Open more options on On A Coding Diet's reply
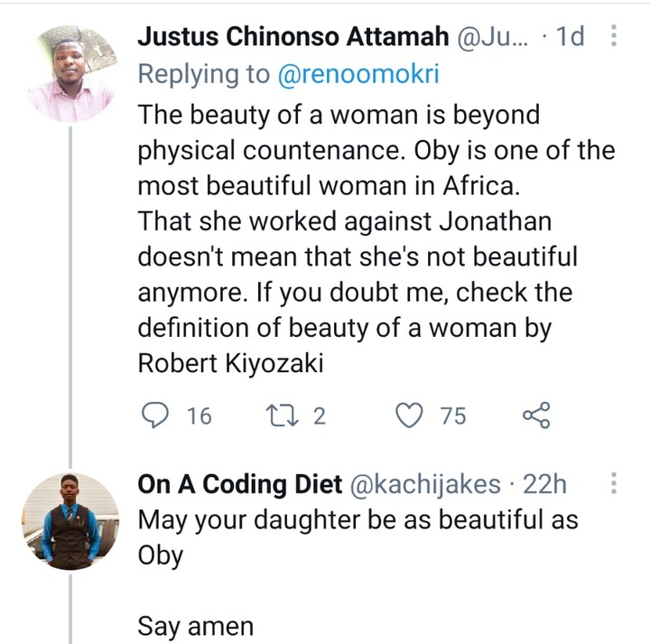Image resolution: width=650 pixels, height=644 pixels. pyautogui.click(x=614, y=484)
